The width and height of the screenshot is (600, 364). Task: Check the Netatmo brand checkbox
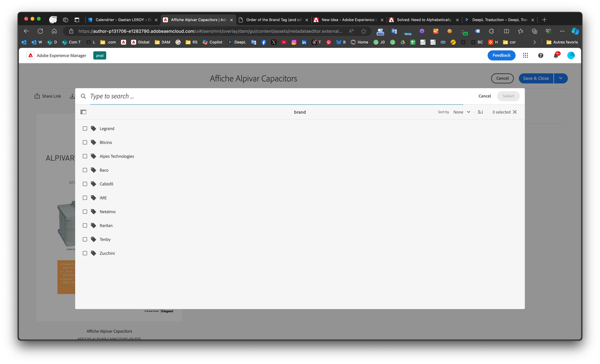[85, 212]
